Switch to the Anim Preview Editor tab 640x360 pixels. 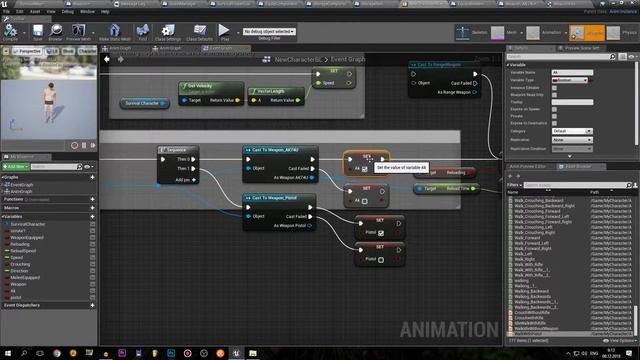click(528, 167)
